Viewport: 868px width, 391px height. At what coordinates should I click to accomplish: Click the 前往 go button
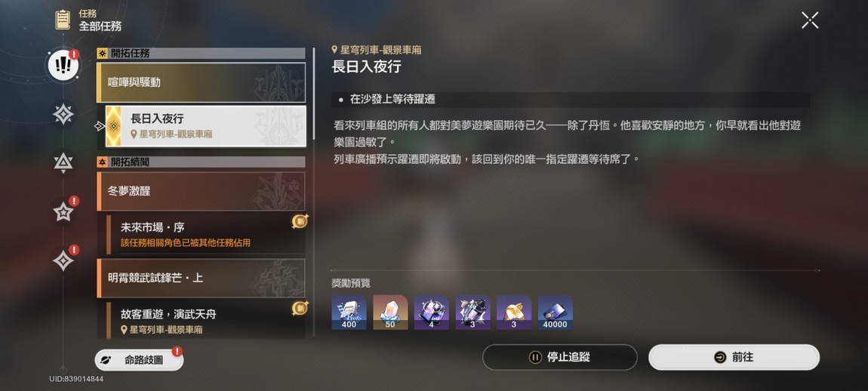pyautogui.click(x=734, y=357)
